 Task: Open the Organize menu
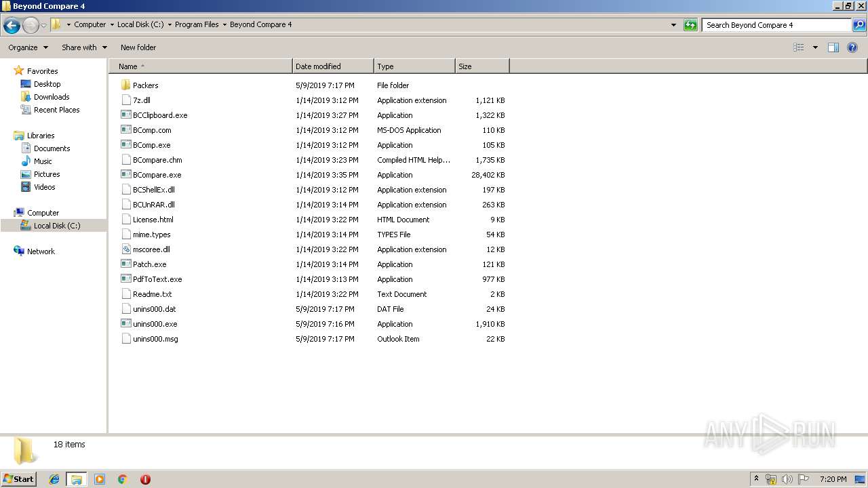point(28,47)
